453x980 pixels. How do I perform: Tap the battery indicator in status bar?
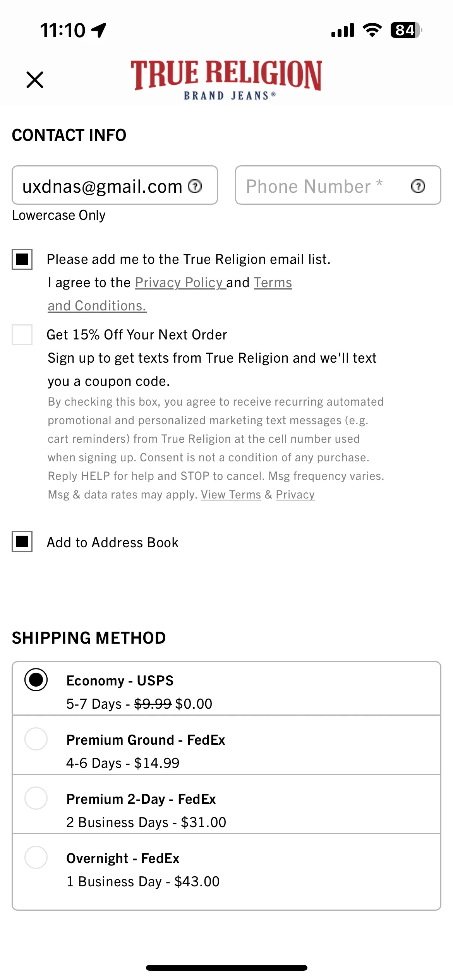pos(406,30)
